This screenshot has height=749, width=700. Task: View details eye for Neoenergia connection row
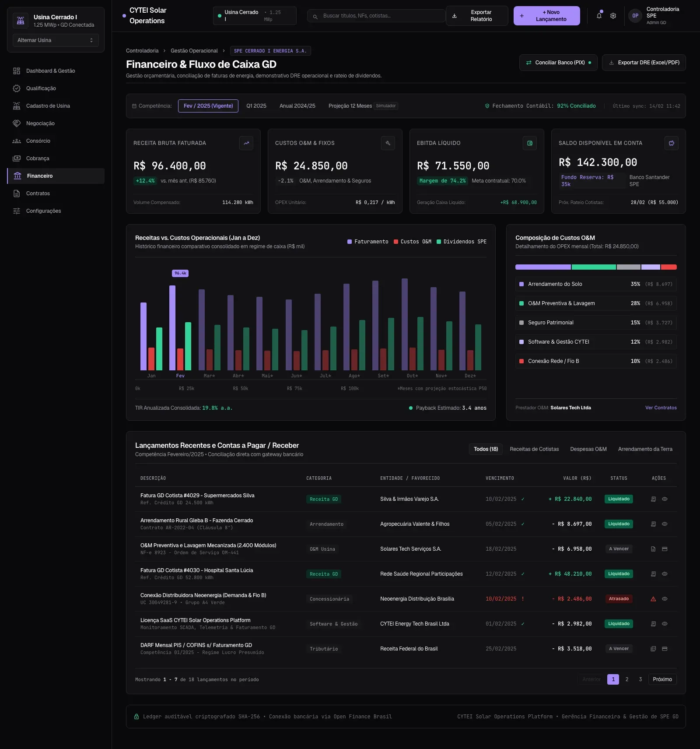[x=665, y=599]
